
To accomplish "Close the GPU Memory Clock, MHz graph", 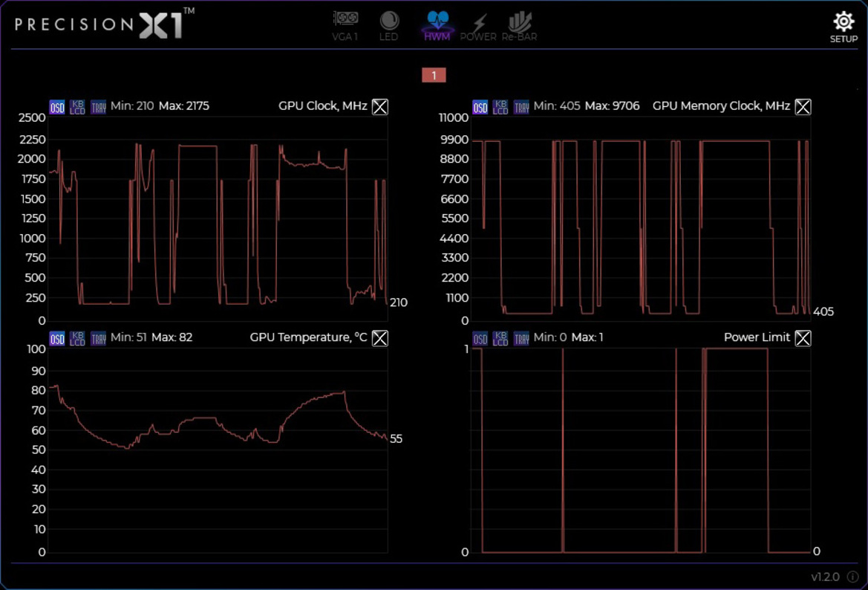I will coord(803,106).
